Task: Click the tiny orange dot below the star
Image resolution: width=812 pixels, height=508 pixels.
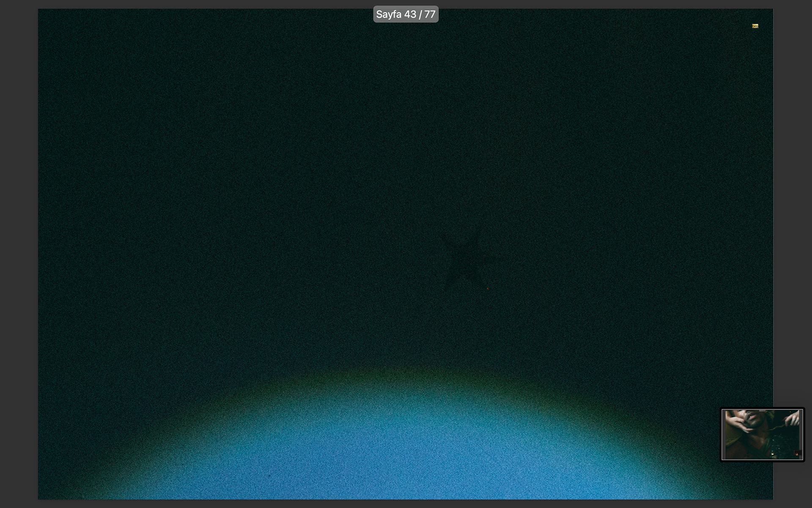Action: click(x=488, y=288)
